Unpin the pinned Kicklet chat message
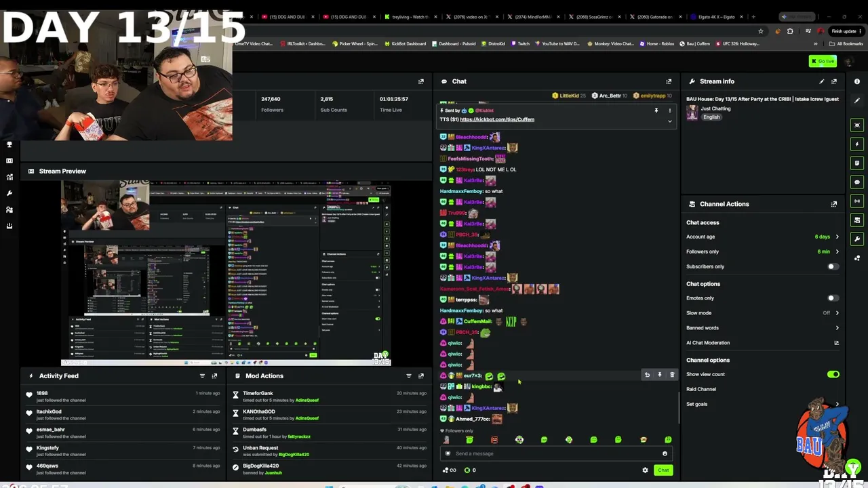The height and width of the screenshot is (488, 868). coord(656,110)
